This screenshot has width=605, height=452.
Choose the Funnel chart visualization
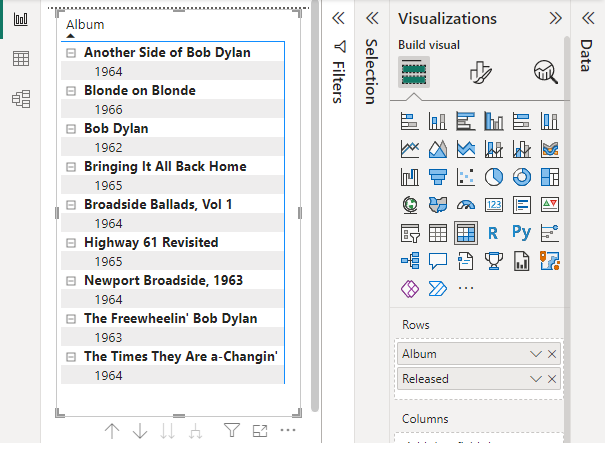click(437, 177)
